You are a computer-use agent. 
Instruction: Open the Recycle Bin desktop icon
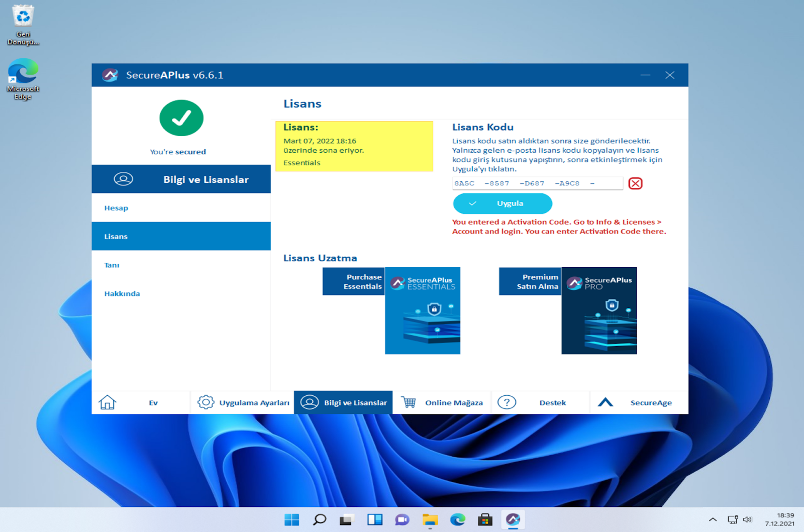click(x=23, y=25)
